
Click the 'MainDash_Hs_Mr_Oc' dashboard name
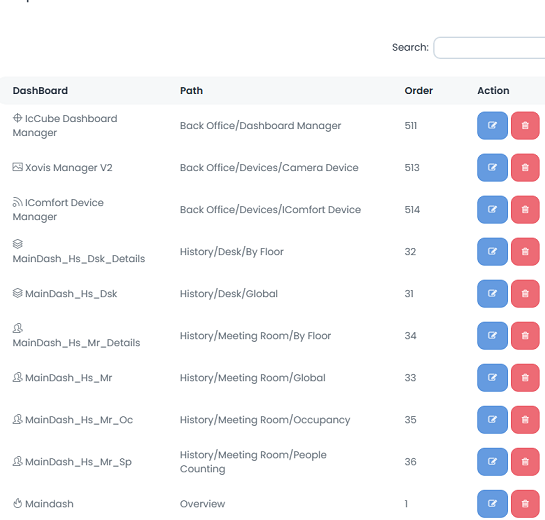[79, 420]
